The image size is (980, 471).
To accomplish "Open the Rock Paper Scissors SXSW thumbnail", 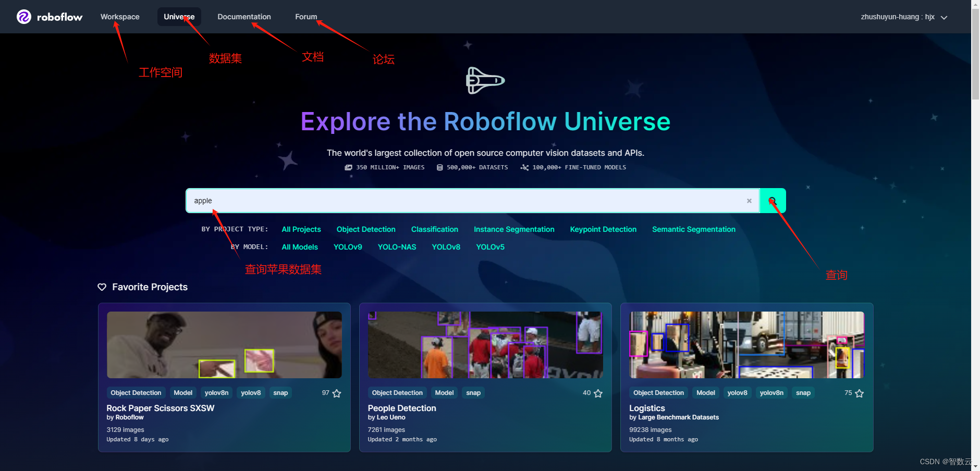I will pos(224,345).
